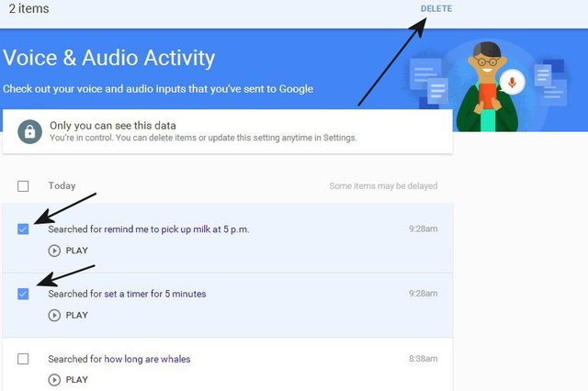Click the DELETE button at top

pyautogui.click(x=436, y=8)
